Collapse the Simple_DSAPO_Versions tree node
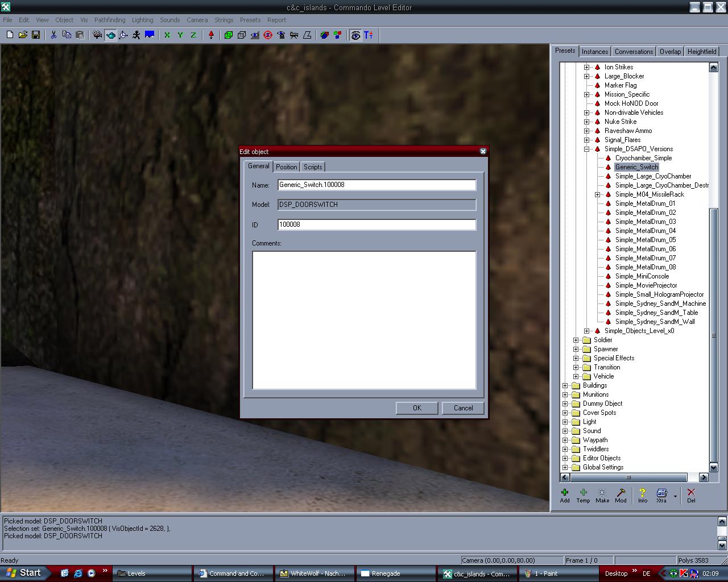Screen dimensions: 728x582 tap(587, 149)
